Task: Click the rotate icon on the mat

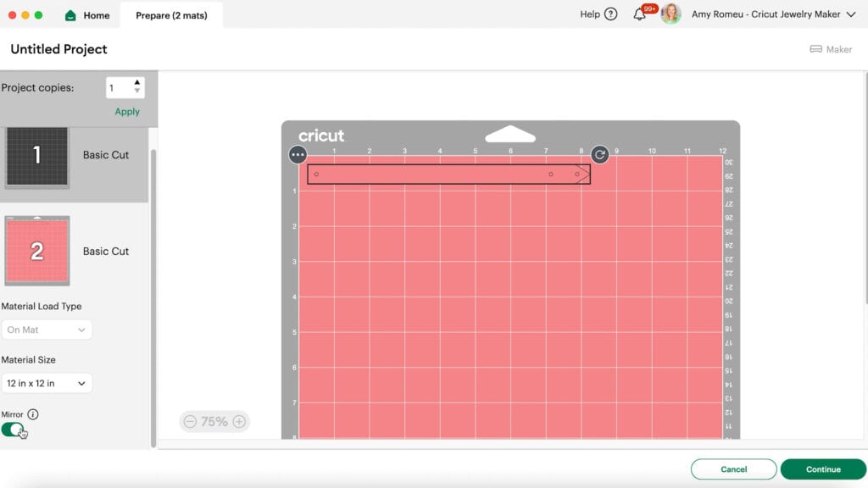Action: (x=599, y=154)
